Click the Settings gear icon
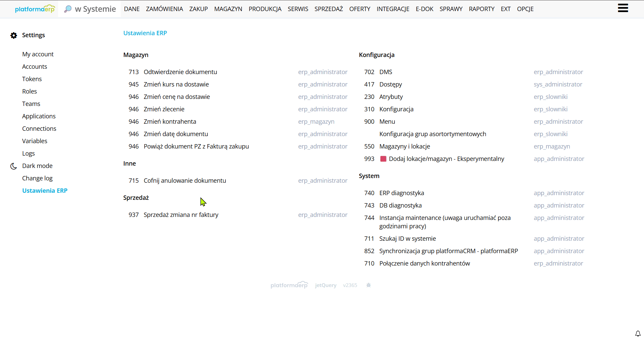 click(x=14, y=36)
